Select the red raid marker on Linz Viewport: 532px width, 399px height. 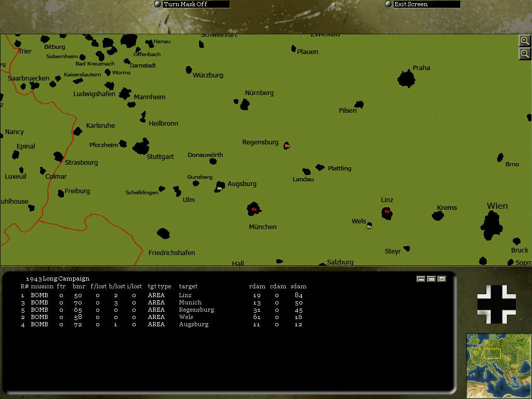(387, 211)
